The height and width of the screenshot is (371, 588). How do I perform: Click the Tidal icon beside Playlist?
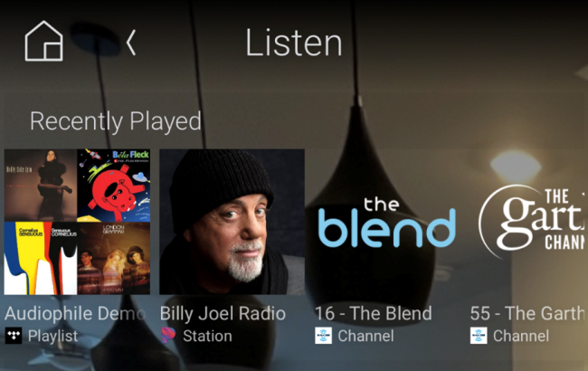click(x=14, y=336)
